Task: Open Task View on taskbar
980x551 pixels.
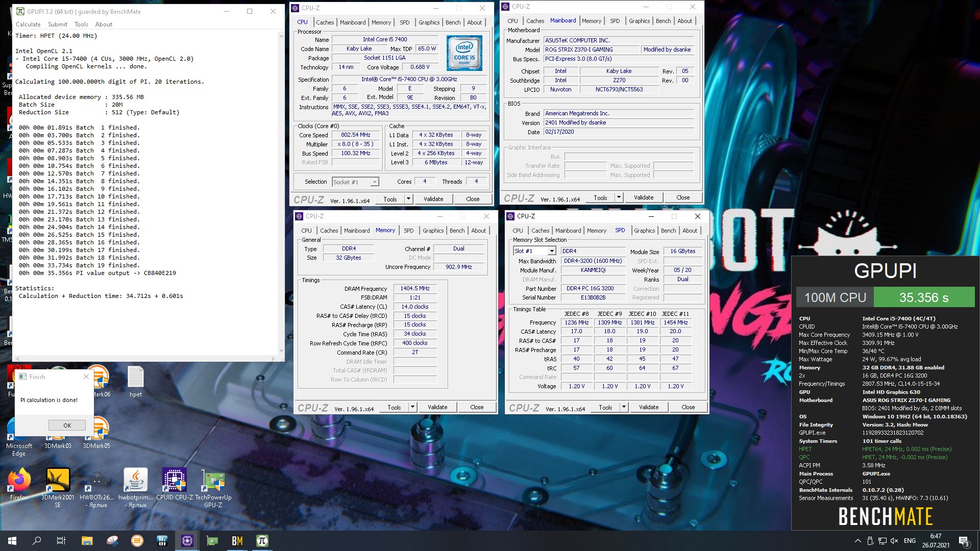Action: (61, 541)
